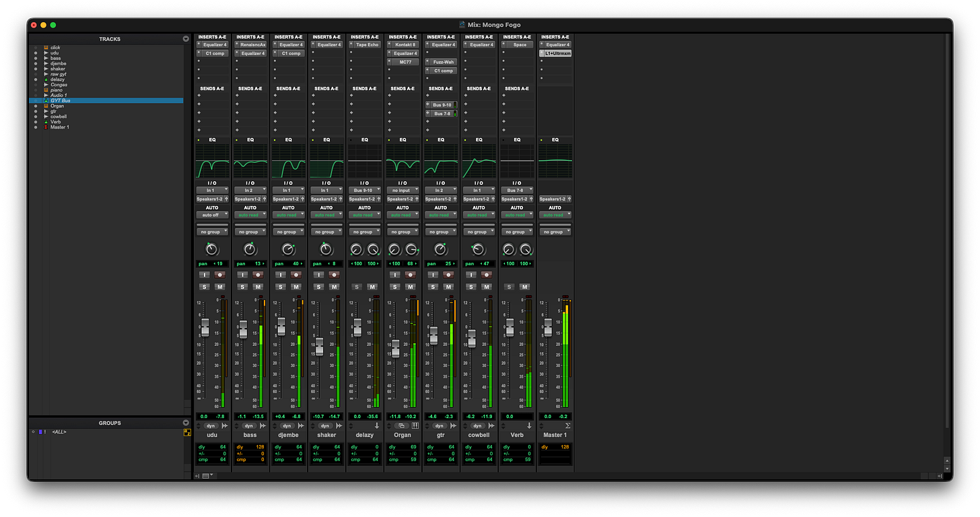Solo the udu track
This screenshot has height=517, width=980.
click(x=205, y=287)
